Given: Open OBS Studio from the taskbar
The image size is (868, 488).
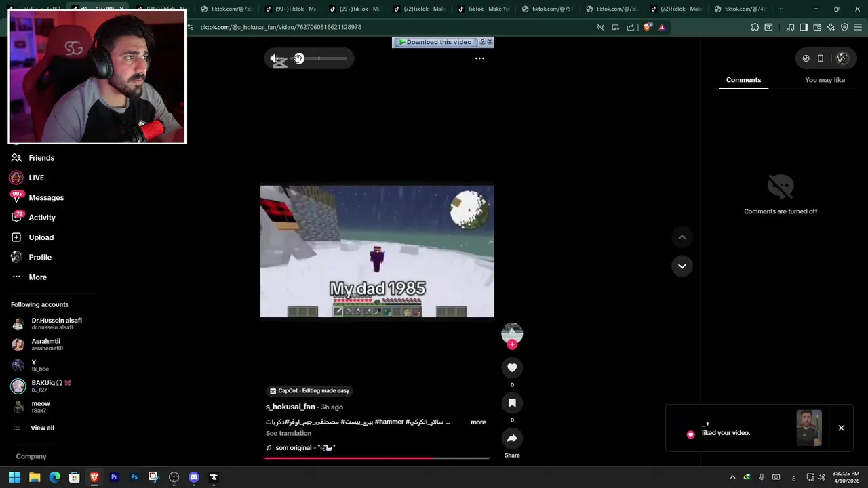Looking at the screenshot, I should click(x=174, y=477).
